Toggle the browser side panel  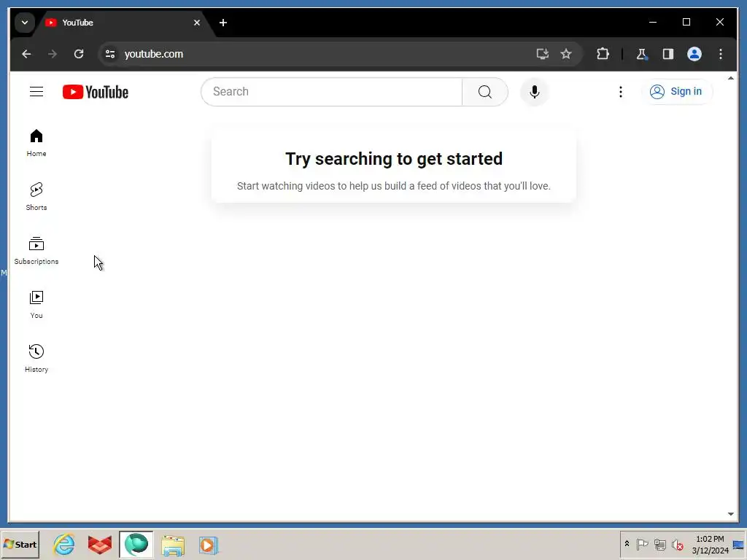(x=668, y=54)
